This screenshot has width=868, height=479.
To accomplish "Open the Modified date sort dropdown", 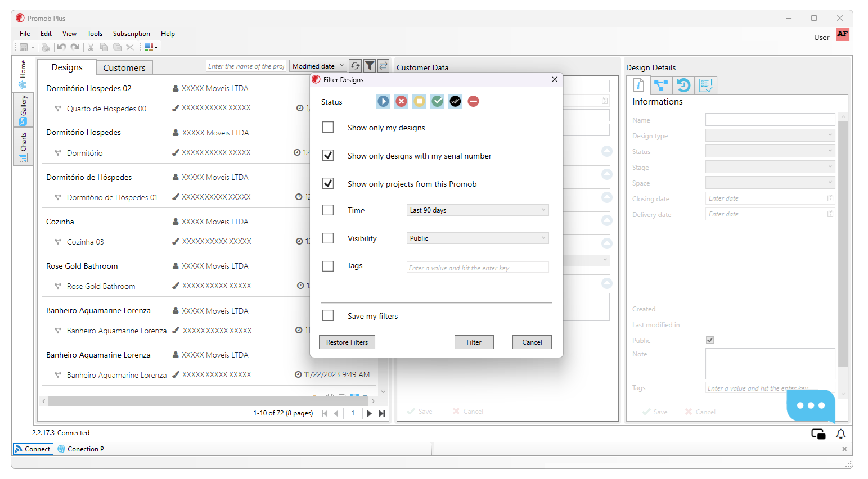I will [x=318, y=66].
